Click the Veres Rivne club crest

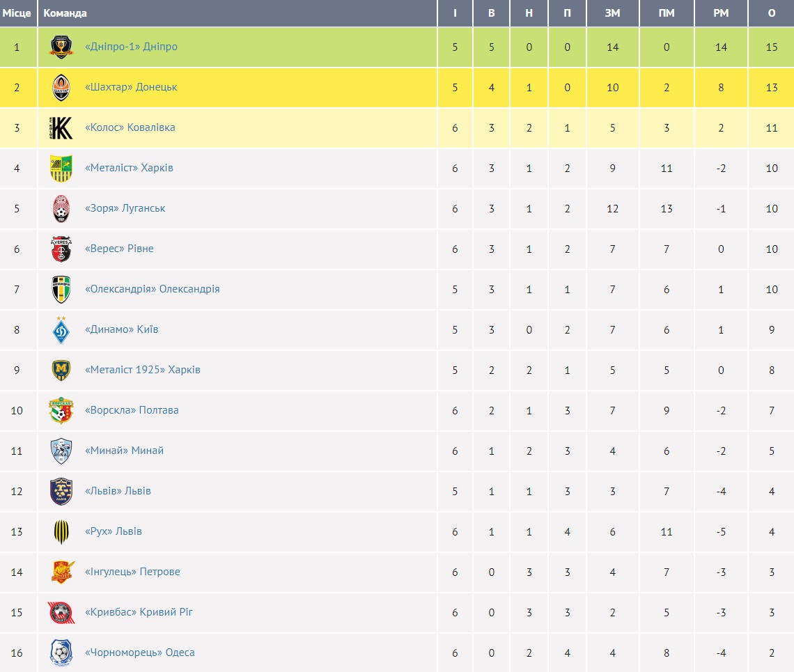tap(61, 249)
